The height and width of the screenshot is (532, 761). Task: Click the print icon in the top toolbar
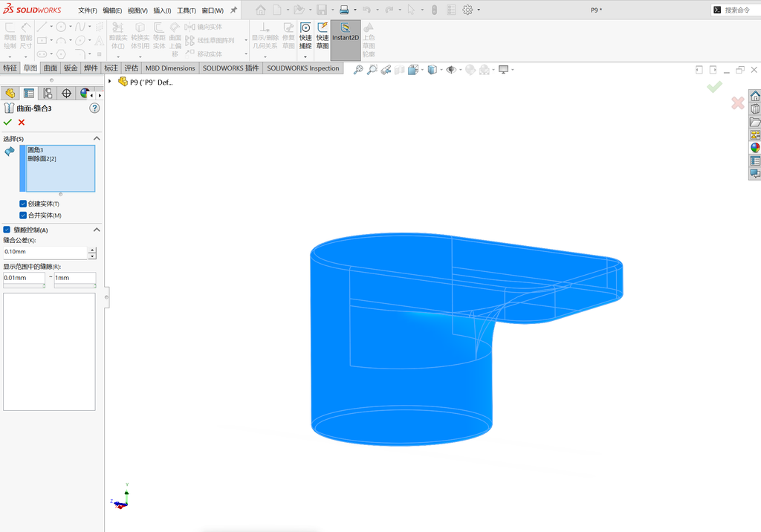[344, 10]
